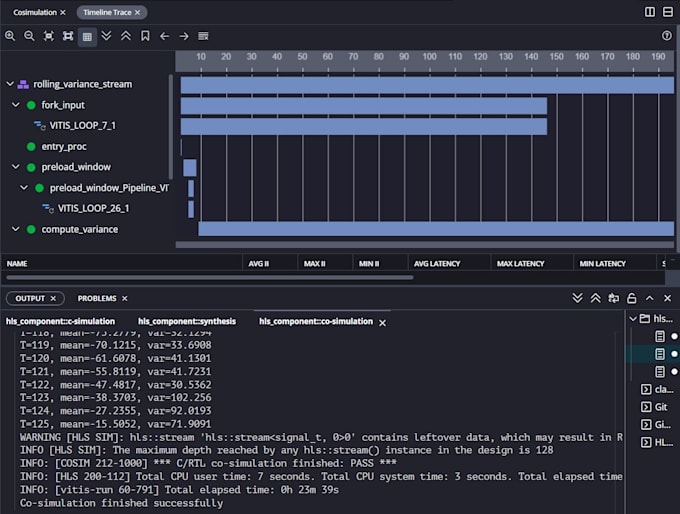Viewport: 680px width, 514px height.
Task: Select hls_component::co-simulation output tab
Action: tap(316, 321)
